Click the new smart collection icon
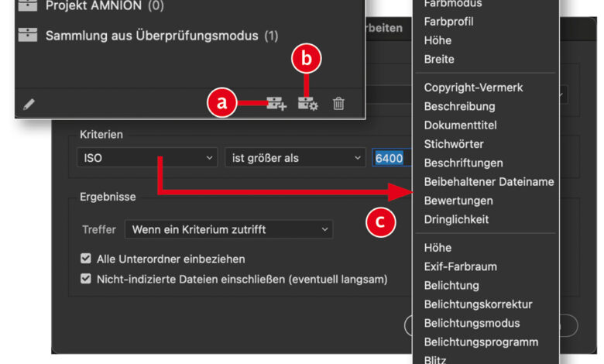 (307, 103)
